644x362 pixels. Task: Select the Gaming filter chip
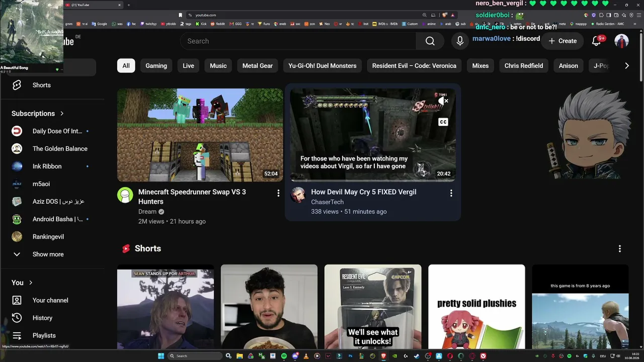tap(156, 66)
